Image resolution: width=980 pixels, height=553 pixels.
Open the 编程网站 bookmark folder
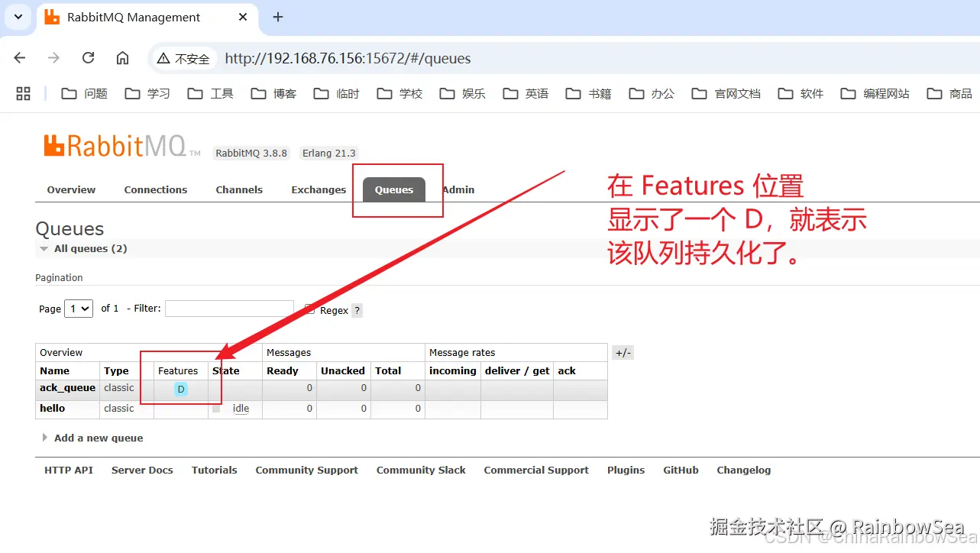[x=875, y=93]
